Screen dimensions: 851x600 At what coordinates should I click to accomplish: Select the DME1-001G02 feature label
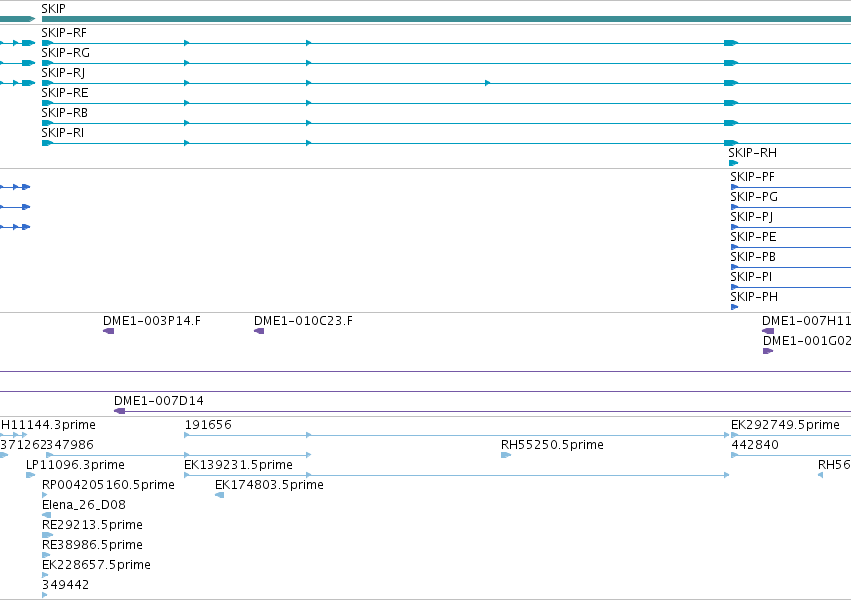(806, 341)
